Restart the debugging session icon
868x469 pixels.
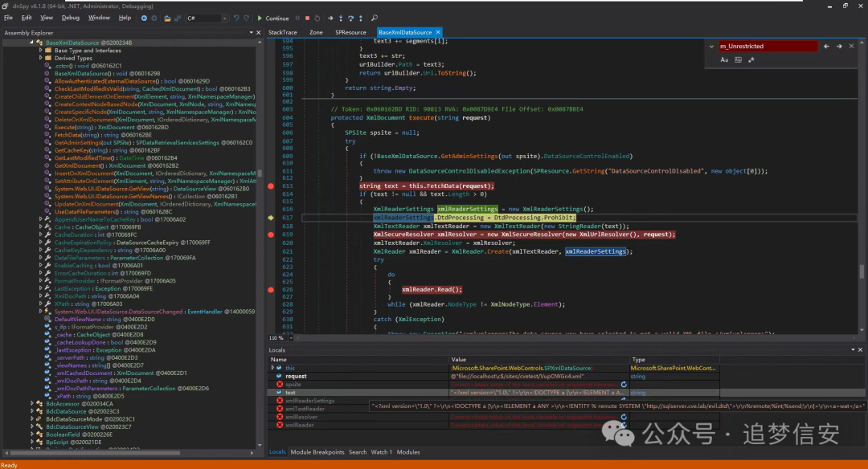[x=317, y=18]
